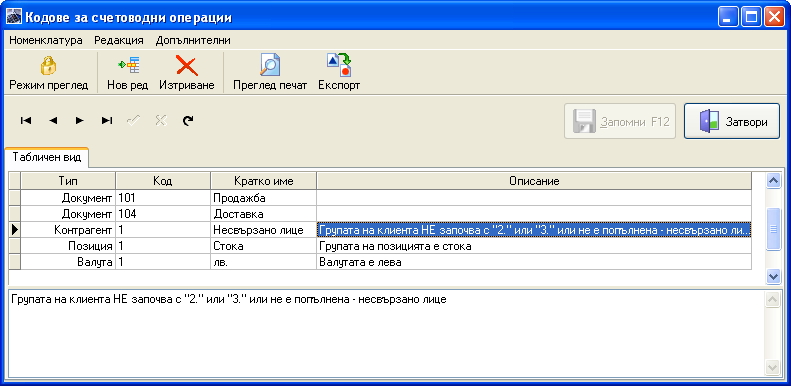Click the table vertical scrollbar thumb
Image resolution: width=791 pixels, height=386 pixels.
[773, 229]
